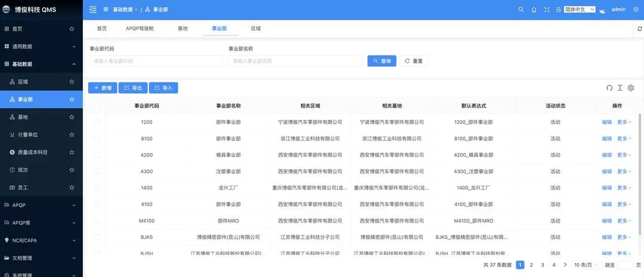Viewport: 644px width, 277px height.
Task: Click the 导入 import button
Action: click(x=163, y=88)
